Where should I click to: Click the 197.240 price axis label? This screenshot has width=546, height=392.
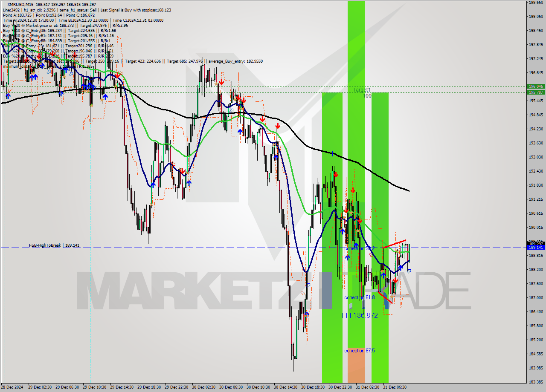(536, 58)
